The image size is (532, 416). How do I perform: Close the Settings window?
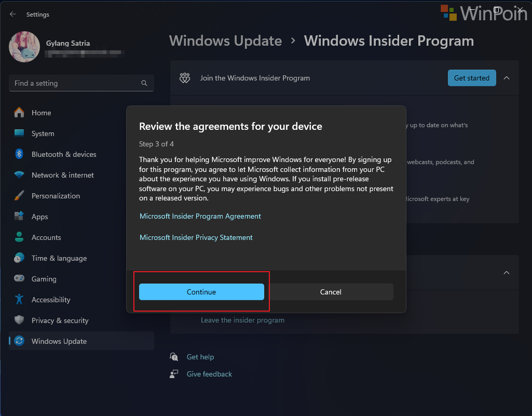point(520,9)
